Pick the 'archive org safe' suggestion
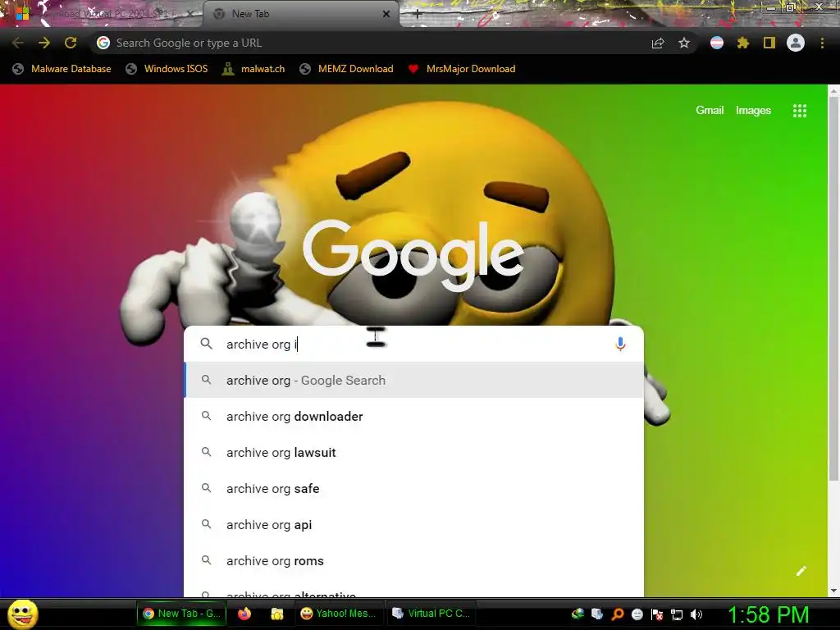Viewport: 840px width, 630px height. [x=413, y=489]
